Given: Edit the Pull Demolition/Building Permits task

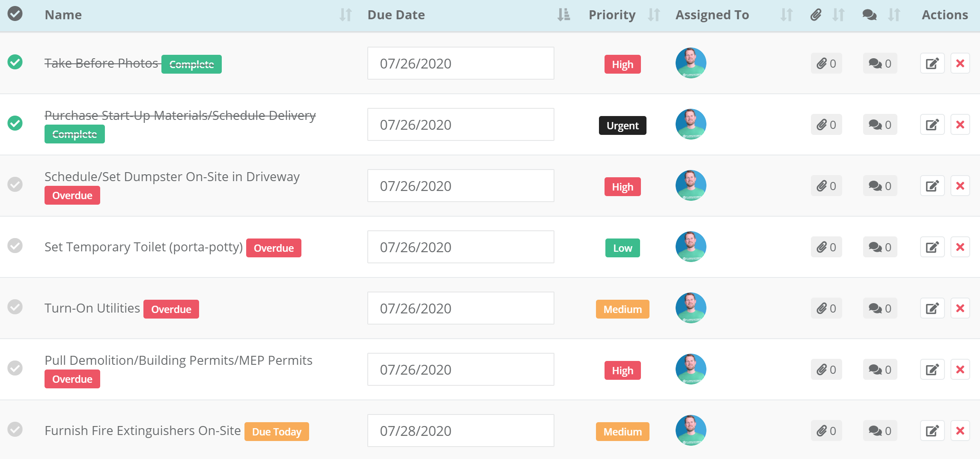Looking at the screenshot, I should coord(932,370).
